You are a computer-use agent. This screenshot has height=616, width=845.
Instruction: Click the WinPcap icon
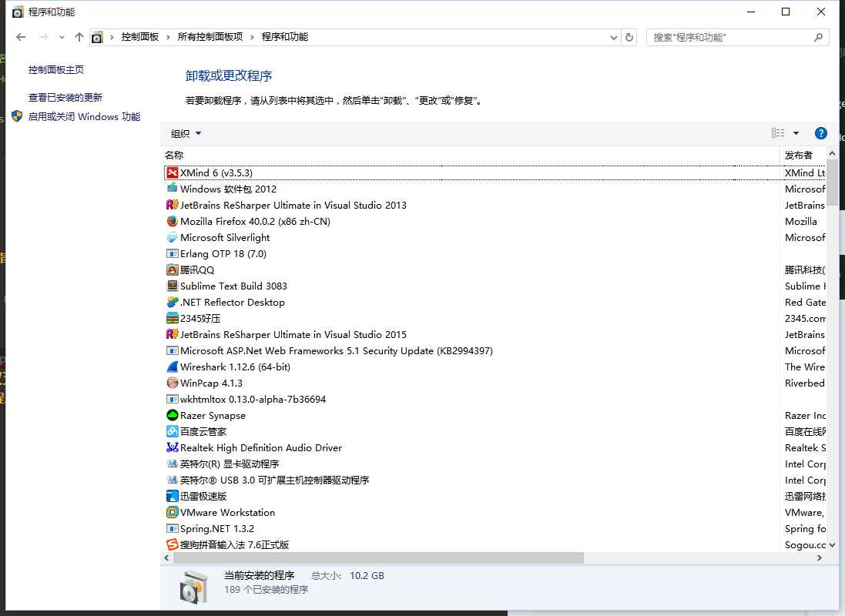coord(172,383)
